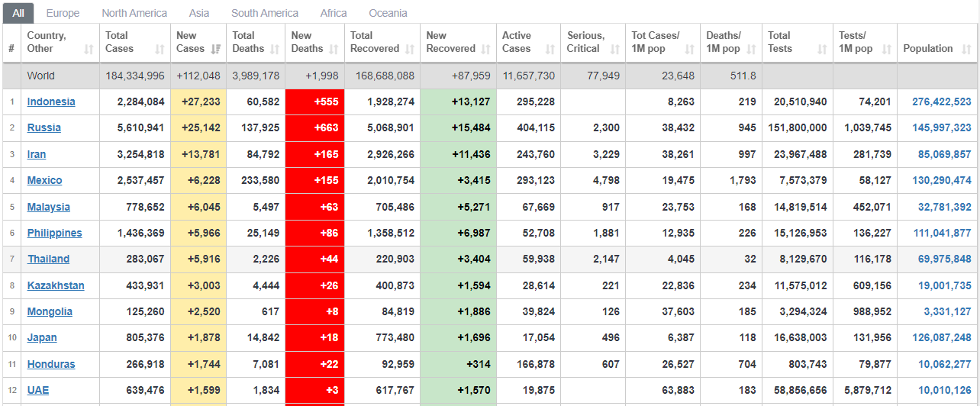Click the Russia country link

click(x=44, y=127)
